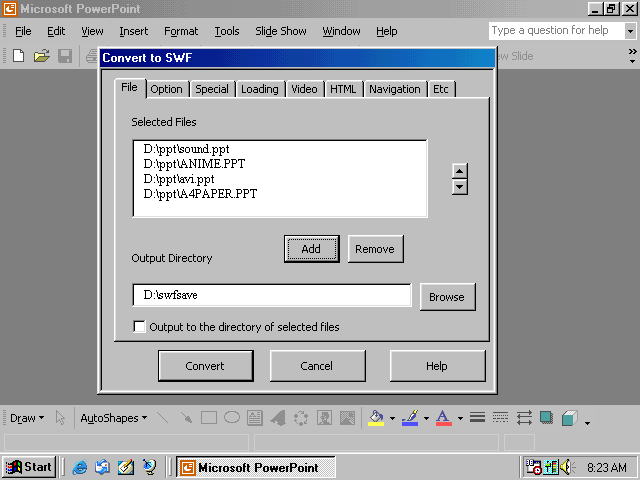Click Browse for the output directory
This screenshot has width=640, height=480.
click(447, 297)
